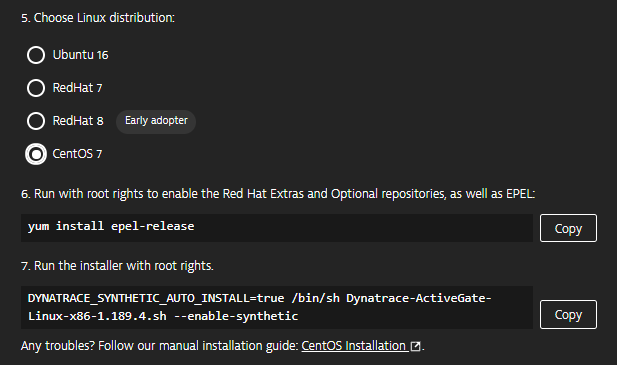
Task: Click the Ubuntu 16 label text
Action: (x=81, y=55)
